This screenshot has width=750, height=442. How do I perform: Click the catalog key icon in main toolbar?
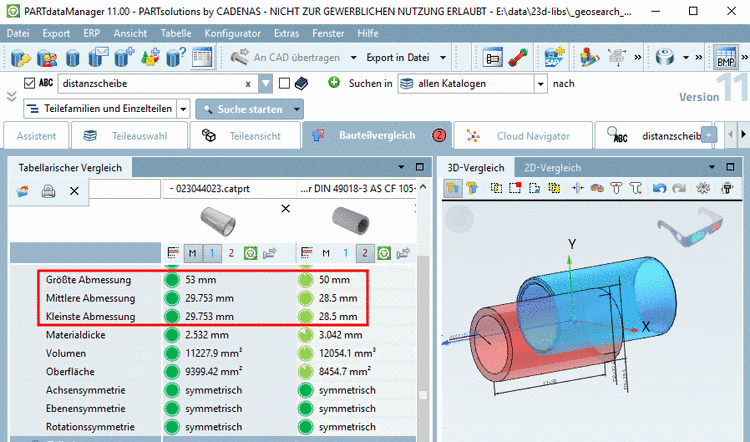pos(20,57)
